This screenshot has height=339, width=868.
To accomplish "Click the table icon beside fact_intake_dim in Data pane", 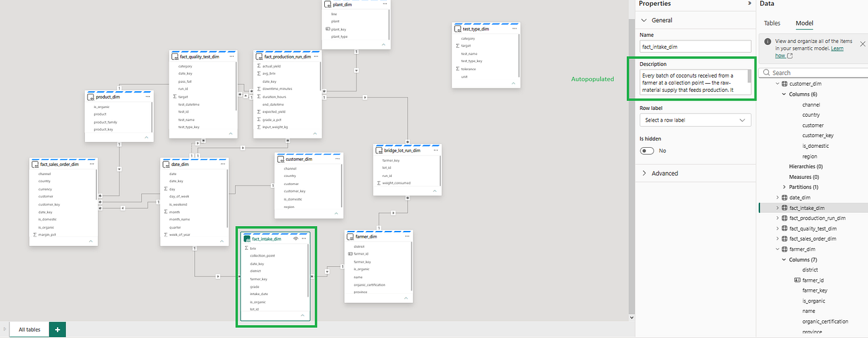I will coord(784,208).
